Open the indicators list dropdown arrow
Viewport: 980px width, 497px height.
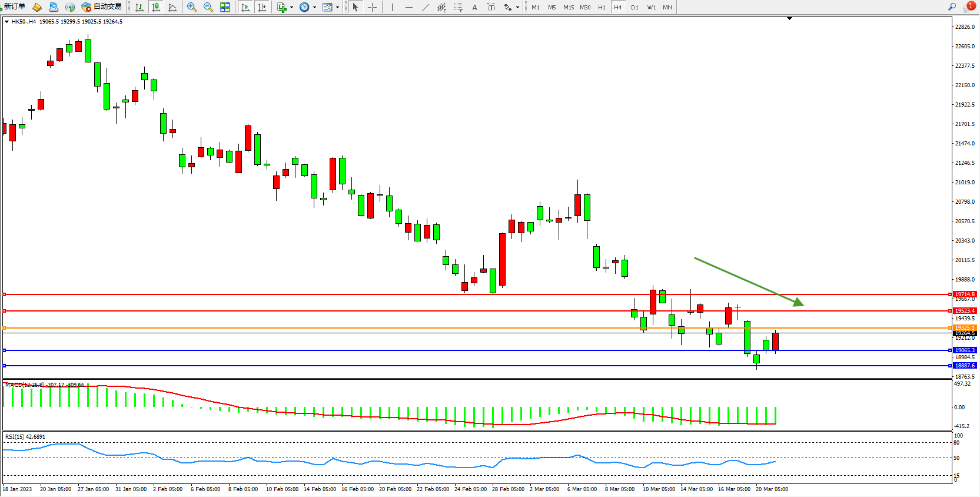point(292,8)
